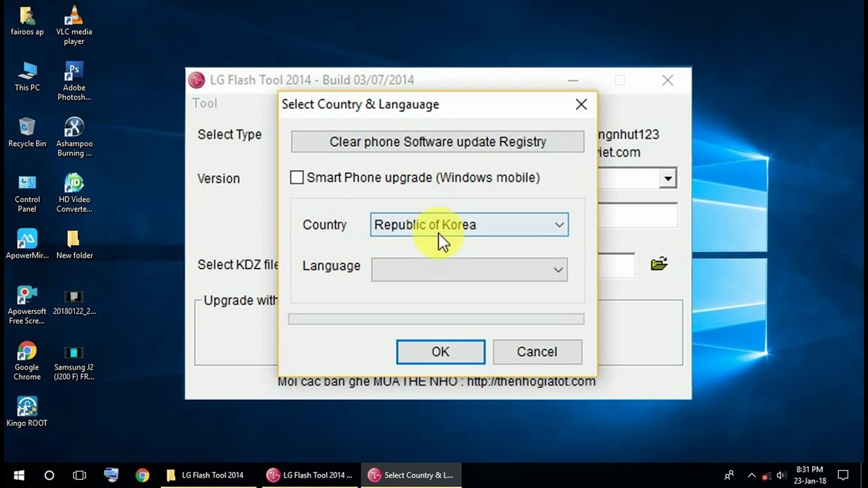Open Cortana search circle

click(49, 475)
